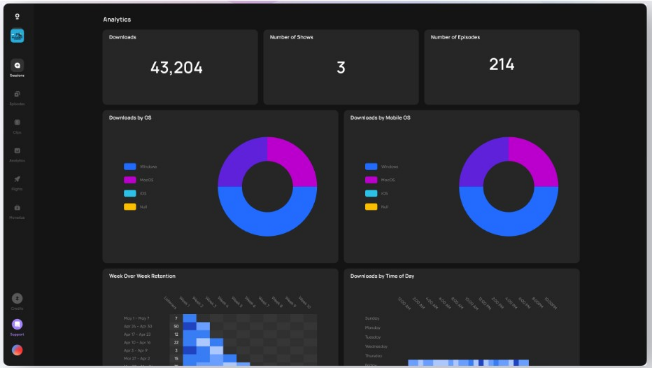Image resolution: width=652 pixels, height=368 pixels.
Task: Click the Tuesday row label in Time of Day
Action: [373, 337]
